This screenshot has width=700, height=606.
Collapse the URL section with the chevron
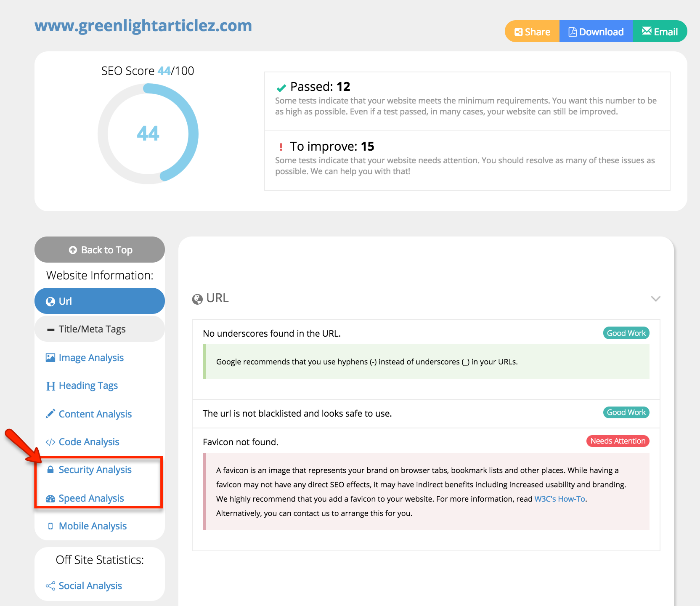click(655, 299)
